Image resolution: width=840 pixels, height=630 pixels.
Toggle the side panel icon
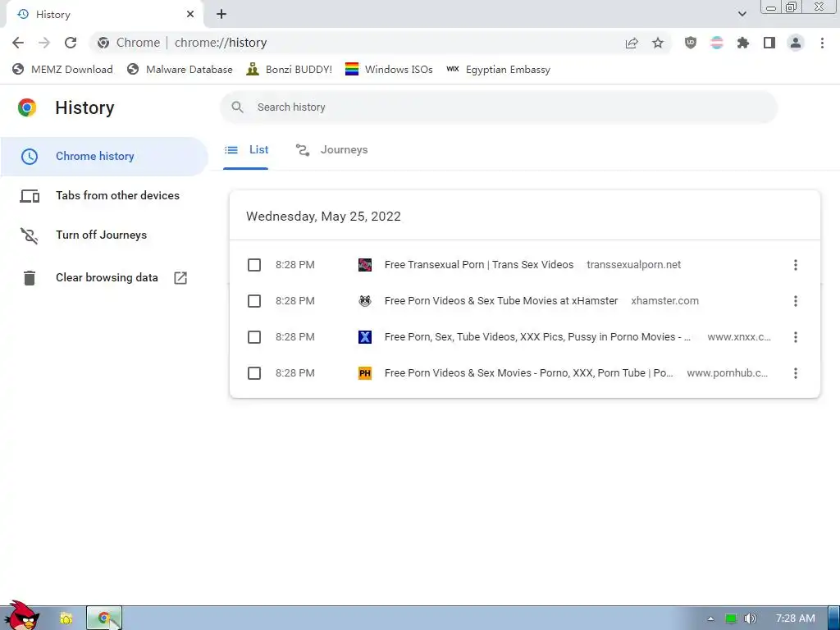coord(769,43)
